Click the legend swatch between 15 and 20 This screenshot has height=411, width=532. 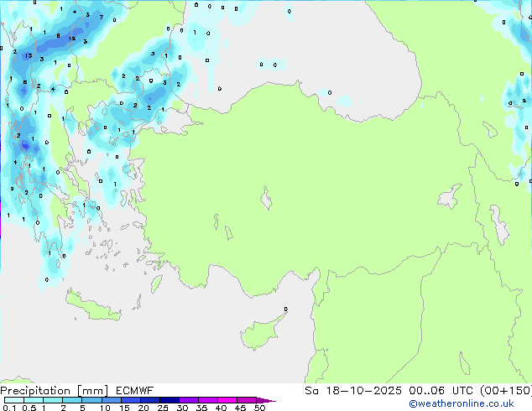[131, 400]
